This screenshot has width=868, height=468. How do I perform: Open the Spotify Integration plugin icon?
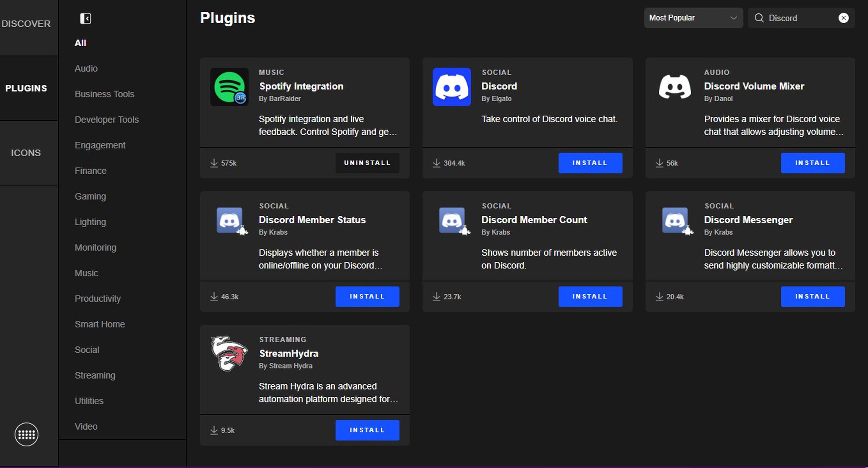pyautogui.click(x=229, y=87)
